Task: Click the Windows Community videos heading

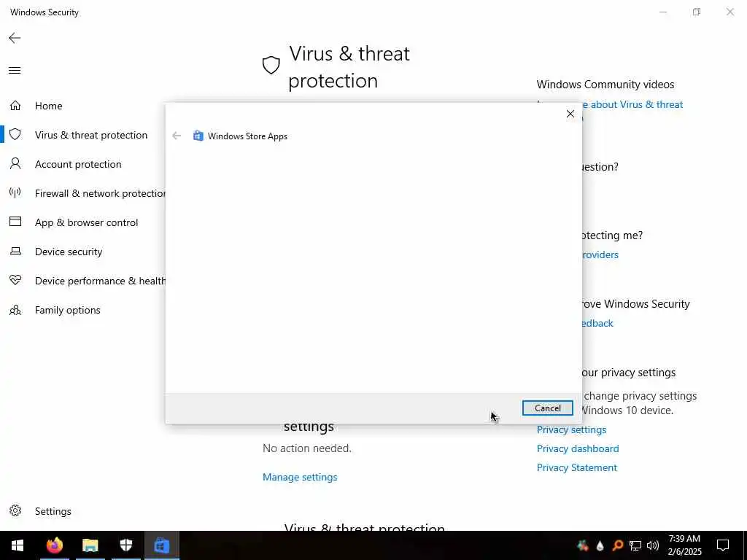Action: [x=605, y=85]
